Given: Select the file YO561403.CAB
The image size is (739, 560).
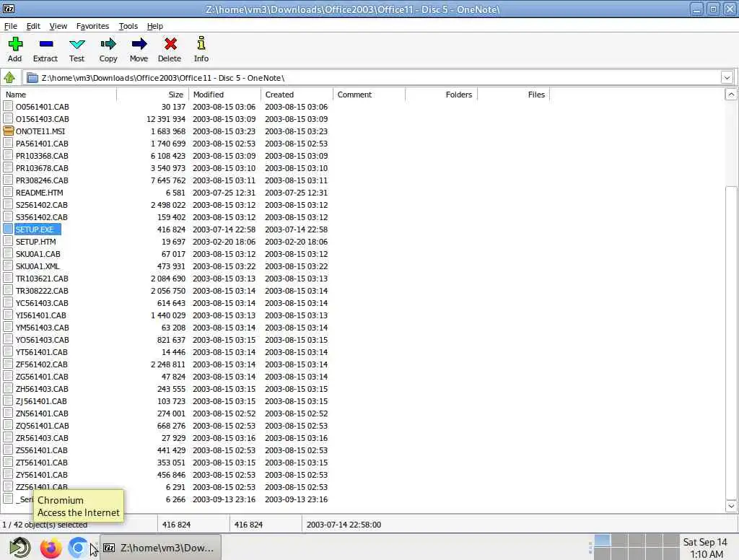Looking at the screenshot, I should point(43,339).
